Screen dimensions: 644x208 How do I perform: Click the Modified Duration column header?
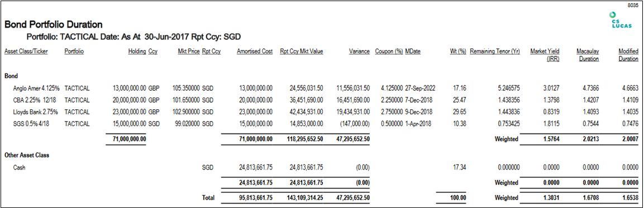click(x=628, y=55)
